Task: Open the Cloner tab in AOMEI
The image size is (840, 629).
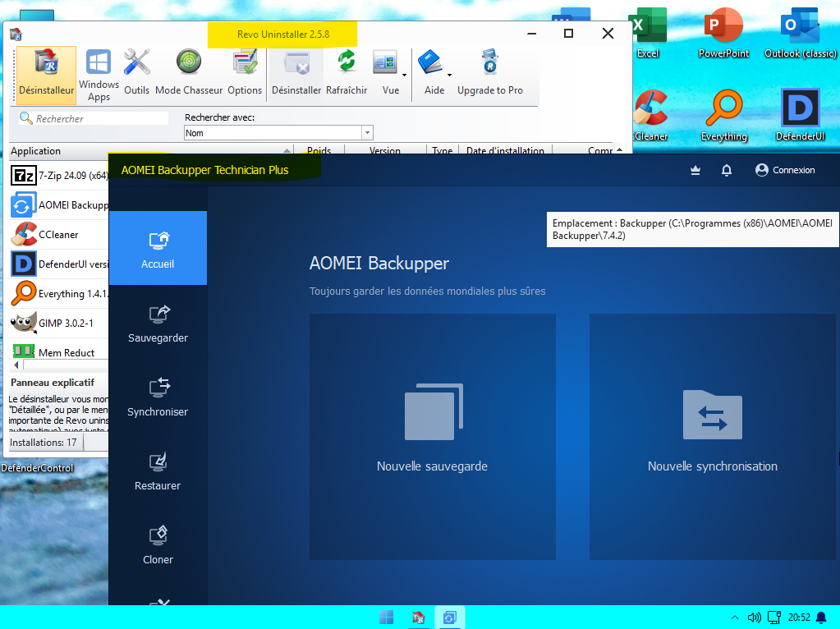Action: [158, 545]
